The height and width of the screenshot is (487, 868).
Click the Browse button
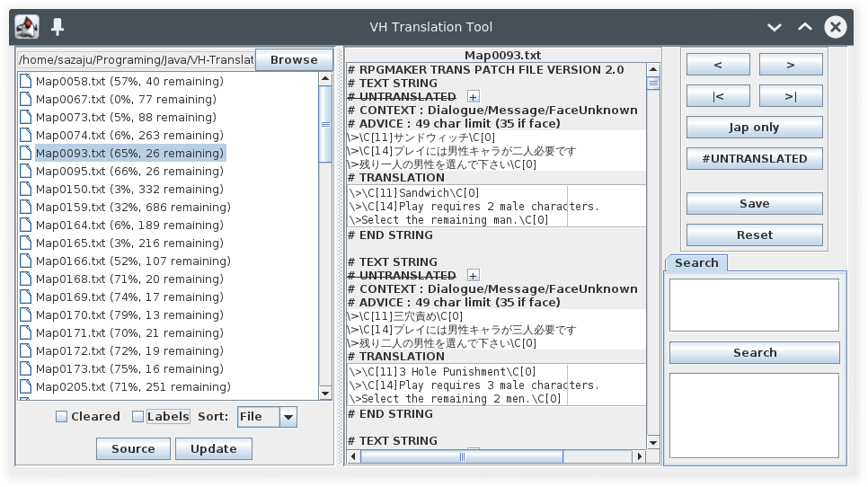[294, 60]
